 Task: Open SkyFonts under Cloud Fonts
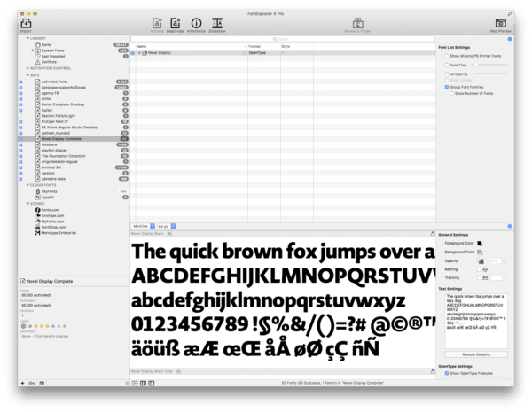point(52,190)
